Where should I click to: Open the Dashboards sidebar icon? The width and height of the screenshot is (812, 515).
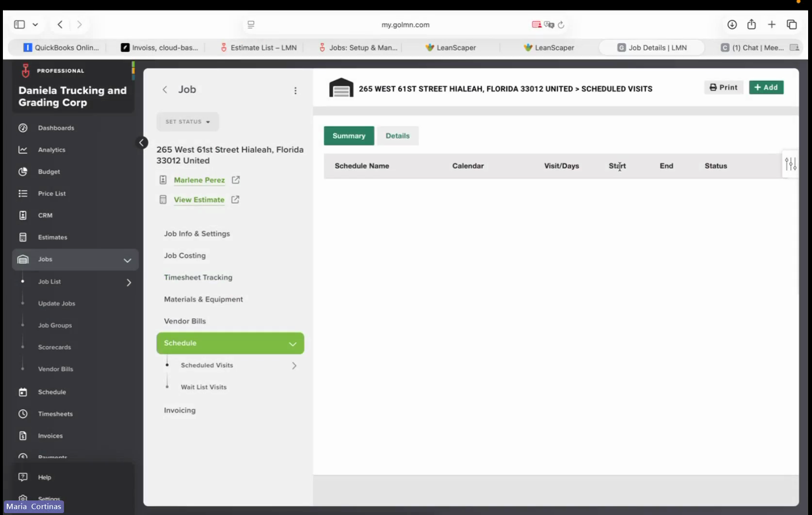23,128
